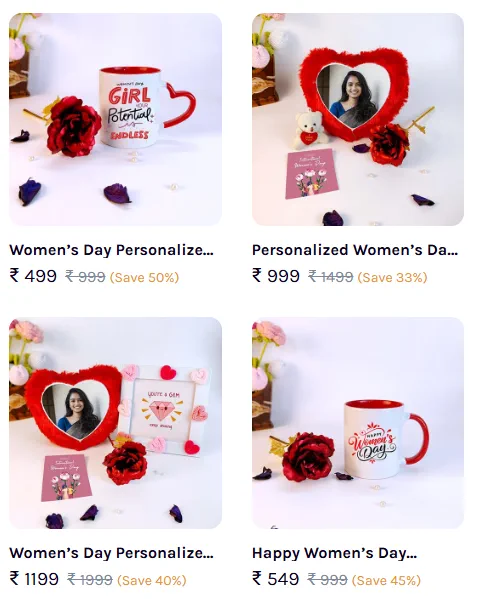Screen dimensions: 480x599
Task: Click the 'Happy Women's Day...' product title
Action: pos(334,553)
